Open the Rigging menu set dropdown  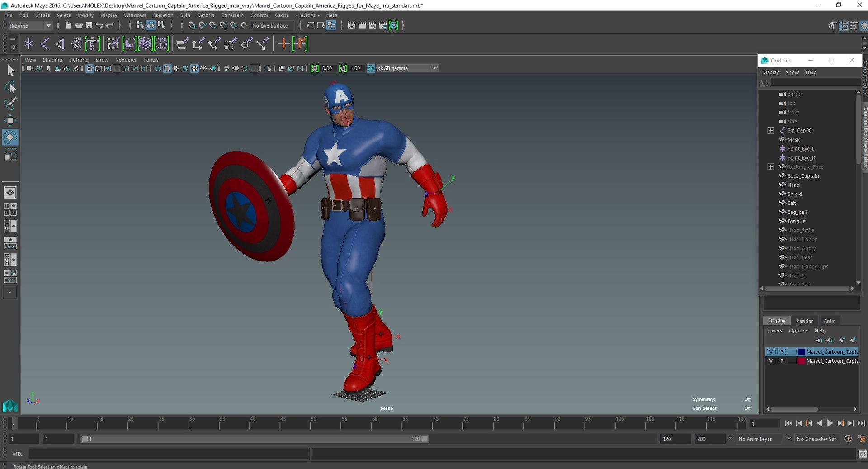[x=30, y=26]
